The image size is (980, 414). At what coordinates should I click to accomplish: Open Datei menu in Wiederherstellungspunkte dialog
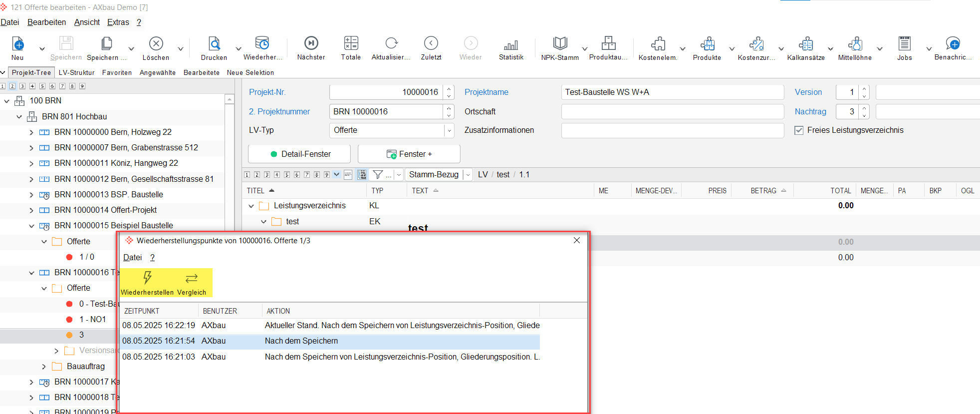133,257
